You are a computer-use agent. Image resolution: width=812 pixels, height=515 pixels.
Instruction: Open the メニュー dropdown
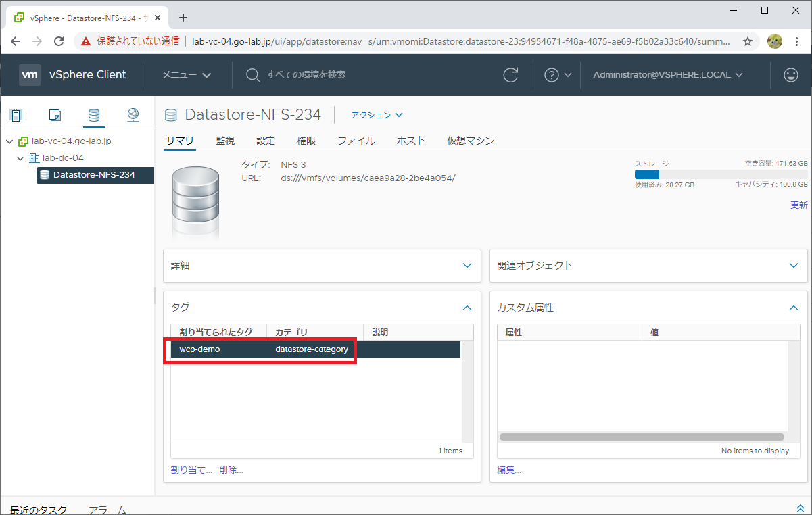[x=187, y=75]
